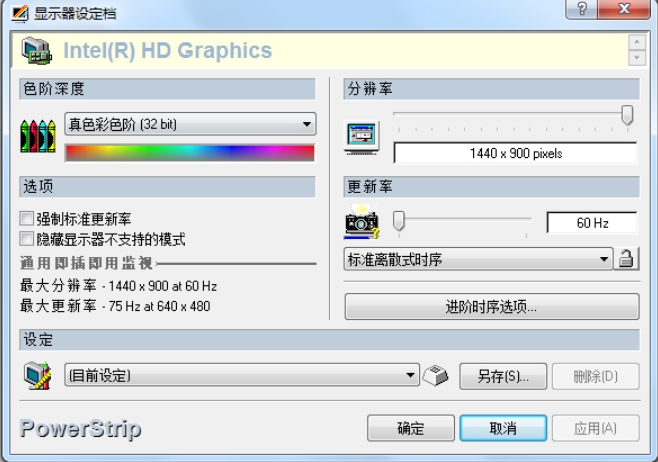
Task: Close the display profile dialog
Action: 624,9
